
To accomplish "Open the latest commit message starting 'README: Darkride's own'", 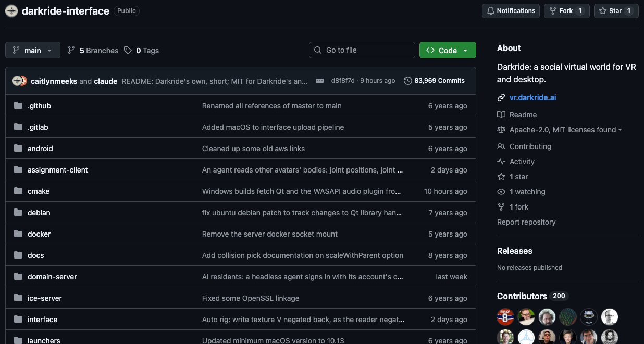I will click(x=215, y=81).
